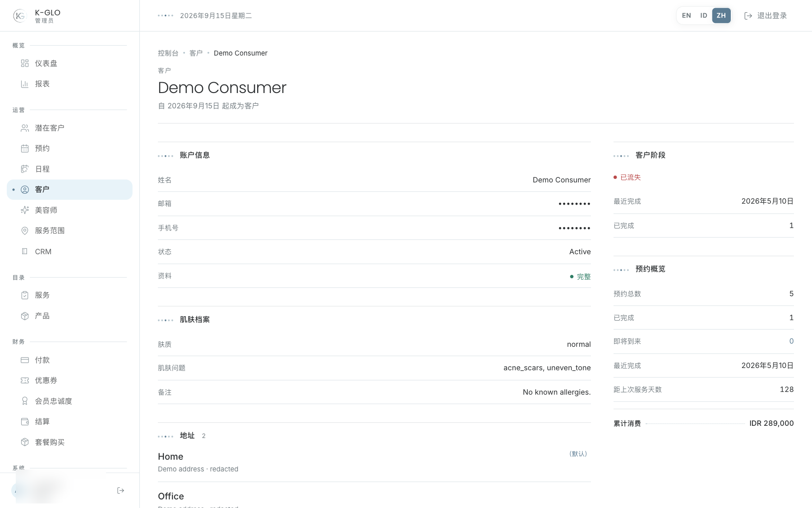The height and width of the screenshot is (508, 812).
Task: Go to 报表 menu item
Action: tap(69, 84)
